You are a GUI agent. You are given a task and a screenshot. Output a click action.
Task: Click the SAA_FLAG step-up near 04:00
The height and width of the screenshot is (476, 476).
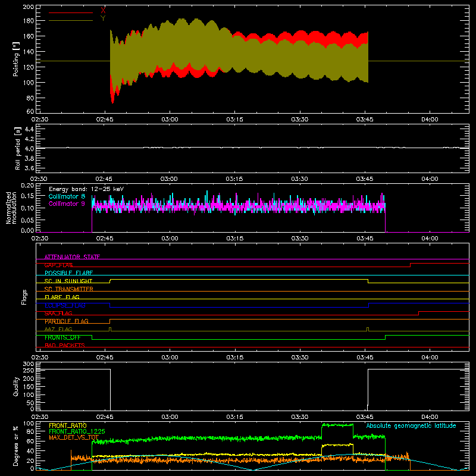[x=419, y=314]
